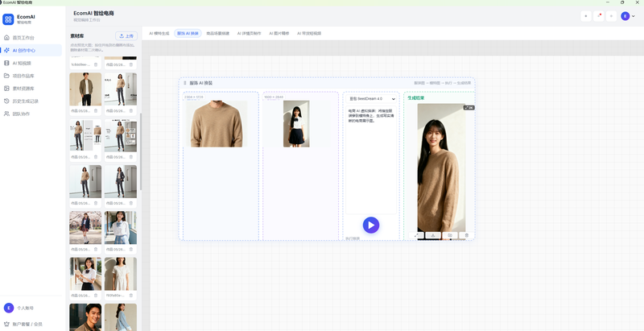
Task: Open the AI 详情页制作 tab
Action: point(249,33)
